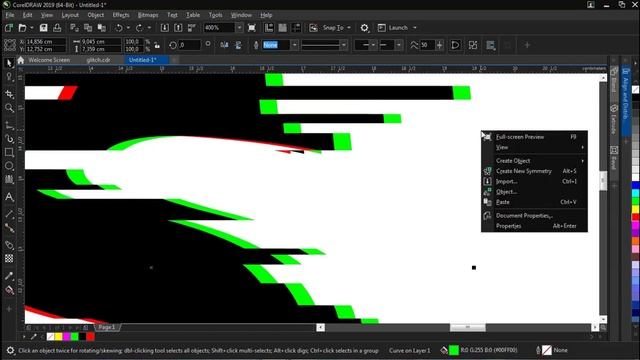Image resolution: width=640 pixels, height=360 pixels.
Task: Switch to the Welcome Screen tab
Action: coord(49,60)
